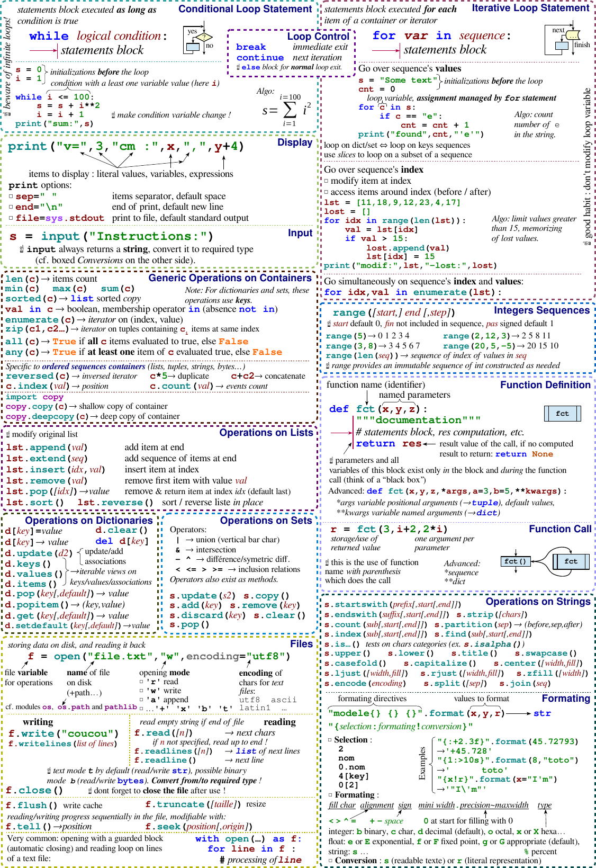Image resolution: width=596 pixels, height=868 pixels.
Task: Click the 'break' keyword
Action: (x=251, y=47)
